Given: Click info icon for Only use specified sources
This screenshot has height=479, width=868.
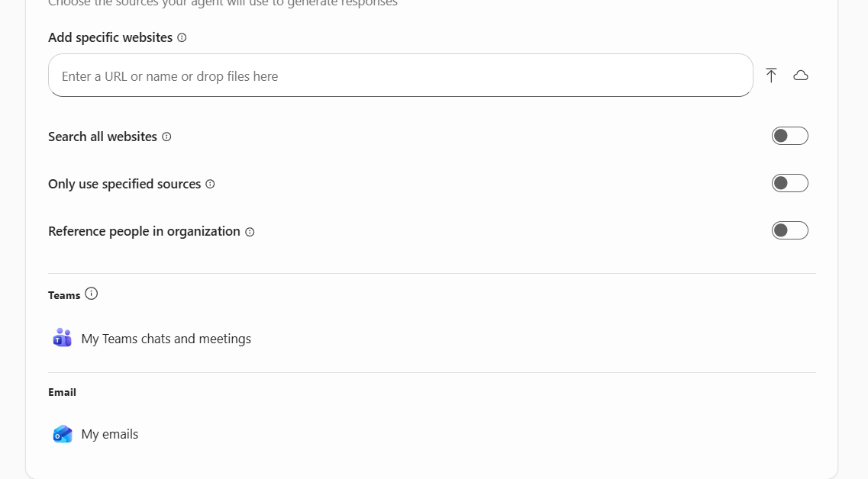Looking at the screenshot, I should click(210, 185).
